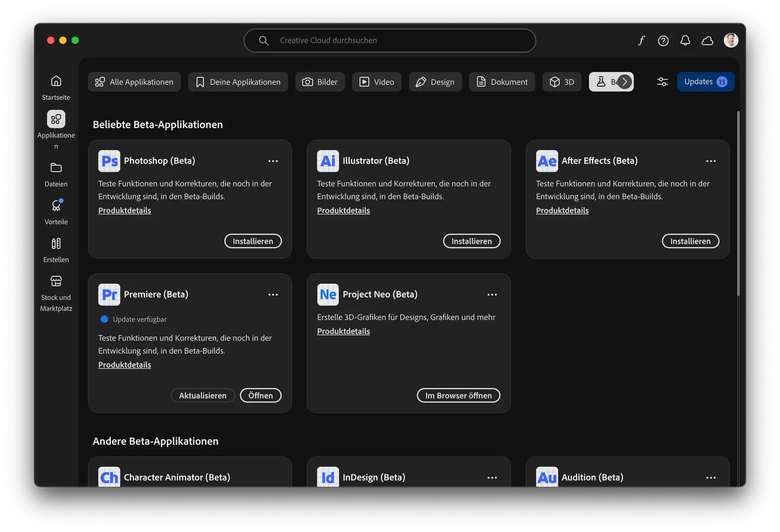Click the Illustrator (Beta) Ai icon
The image size is (780, 532).
click(x=328, y=161)
